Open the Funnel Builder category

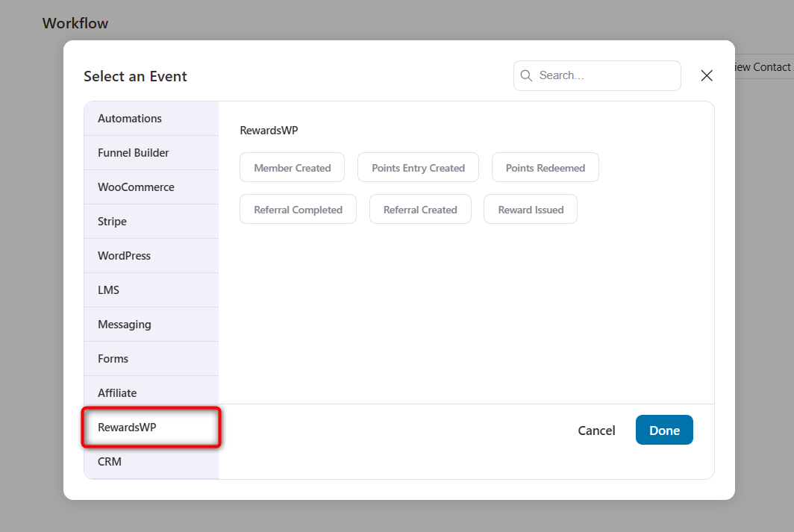coord(134,152)
